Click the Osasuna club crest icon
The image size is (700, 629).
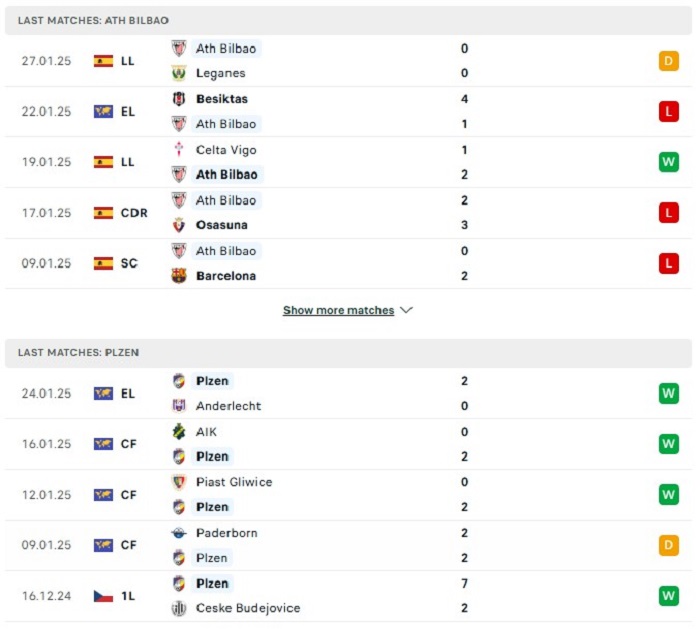pyautogui.click(x=179, y=225)
